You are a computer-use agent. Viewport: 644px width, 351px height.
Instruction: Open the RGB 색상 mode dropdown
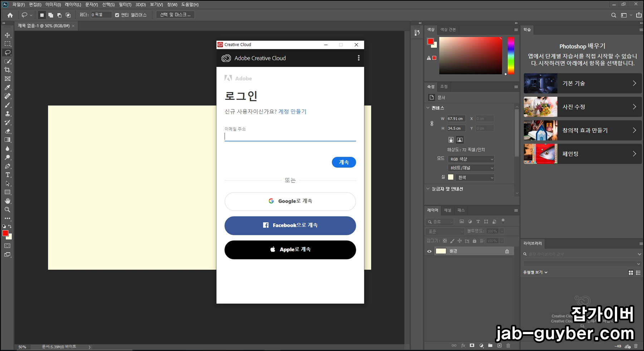(471, 159)
